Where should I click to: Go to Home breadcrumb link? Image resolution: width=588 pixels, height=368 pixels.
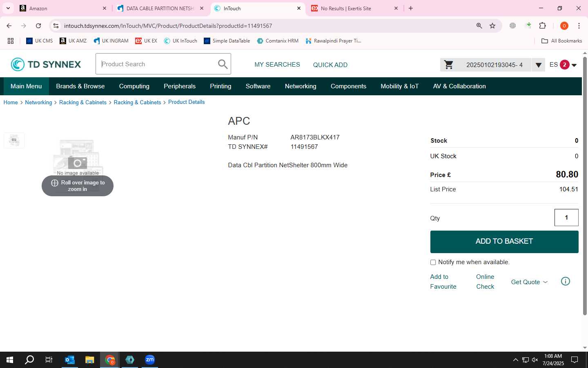tap(11, 103)
